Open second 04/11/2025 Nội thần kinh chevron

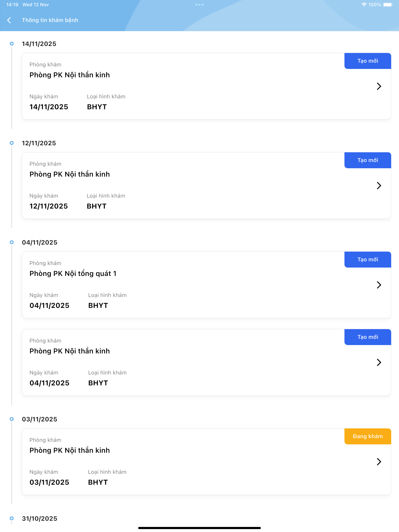pos(379,362)
